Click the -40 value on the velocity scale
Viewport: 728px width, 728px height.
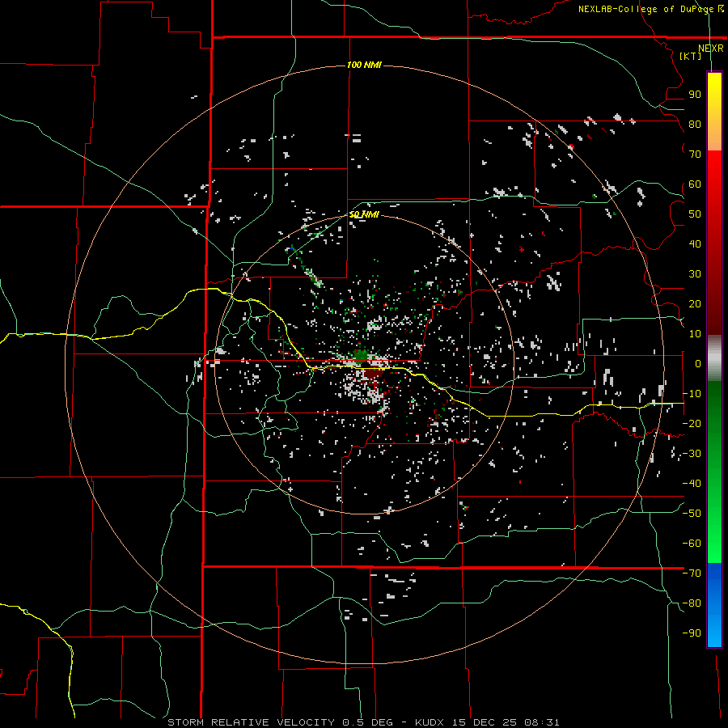pyautogui.click(x=692, y=484)
